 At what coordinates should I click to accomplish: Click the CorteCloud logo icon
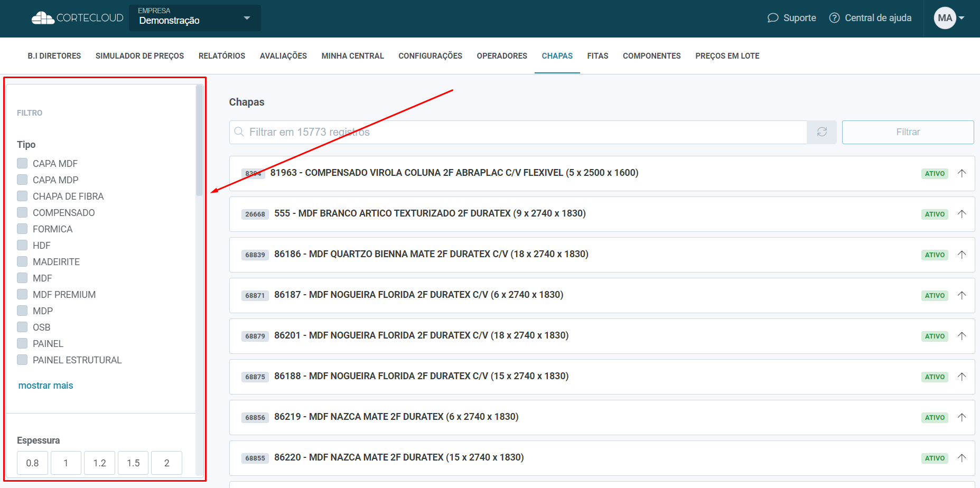click(x=43, y=18)
